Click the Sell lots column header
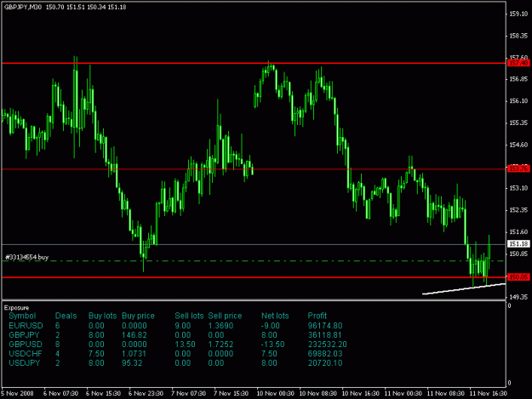The width and height of the screenshot is (532, 399). click(x=189, y=316)
